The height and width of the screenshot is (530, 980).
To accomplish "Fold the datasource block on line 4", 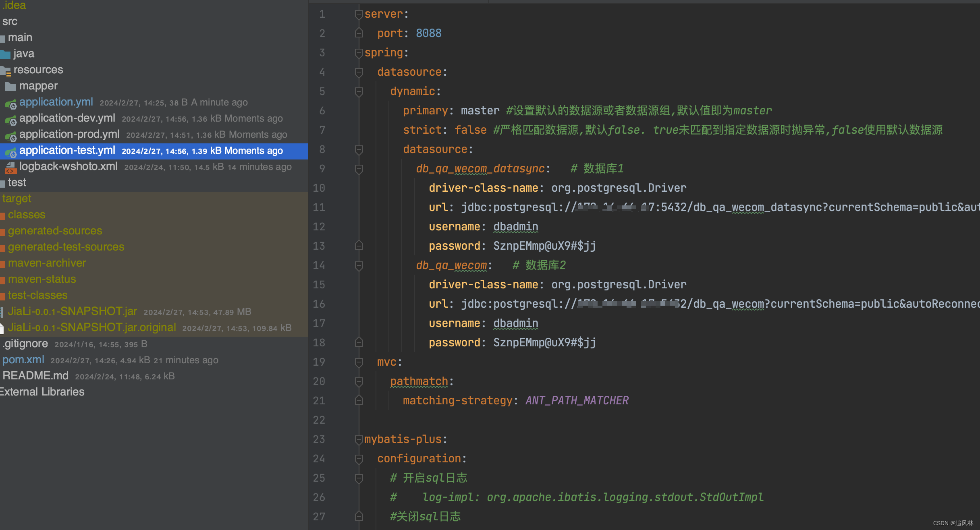I will pyautogui.click(x=359, y=72).
